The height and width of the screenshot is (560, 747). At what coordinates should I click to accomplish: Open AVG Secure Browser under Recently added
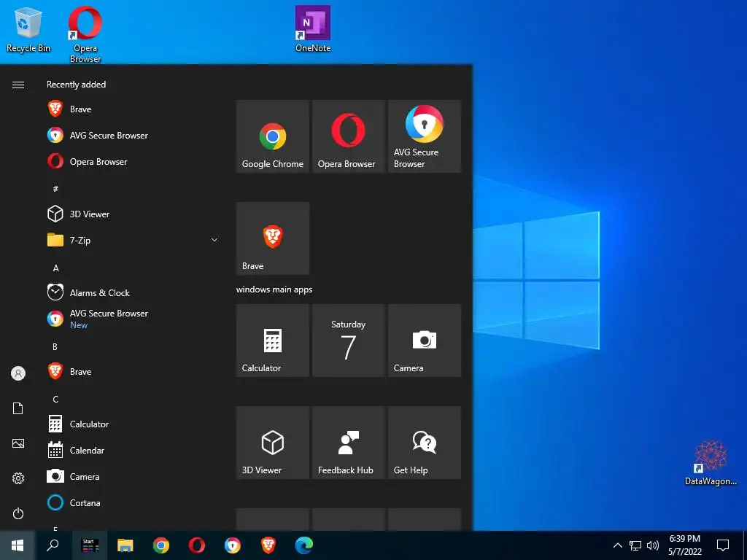coord(133,135)
